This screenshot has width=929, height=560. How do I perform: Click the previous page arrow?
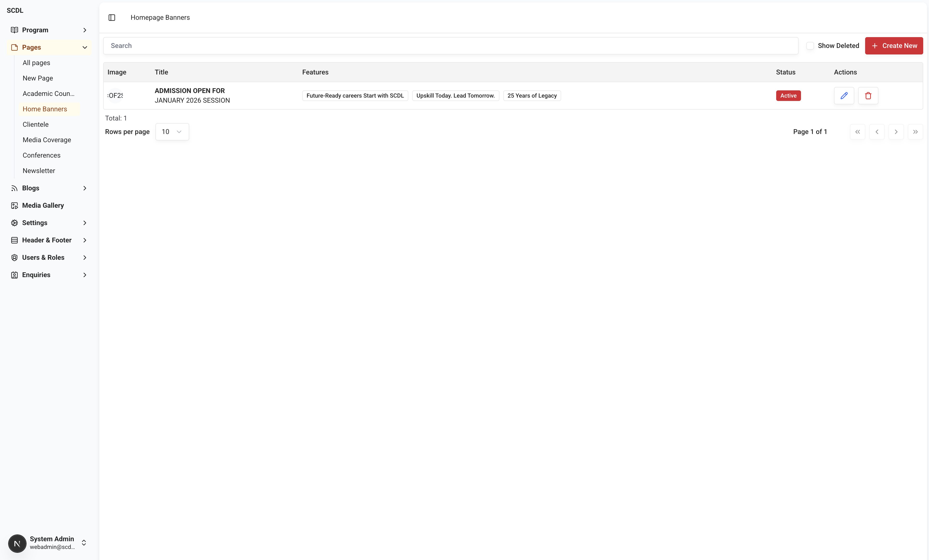pos(877,132)
